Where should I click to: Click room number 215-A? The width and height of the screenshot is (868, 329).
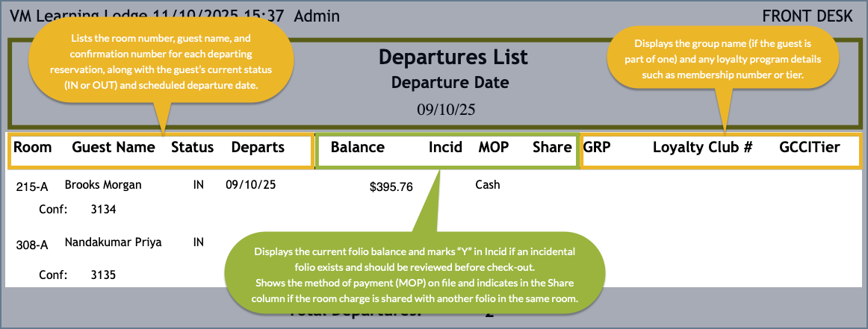click(32, 186)
